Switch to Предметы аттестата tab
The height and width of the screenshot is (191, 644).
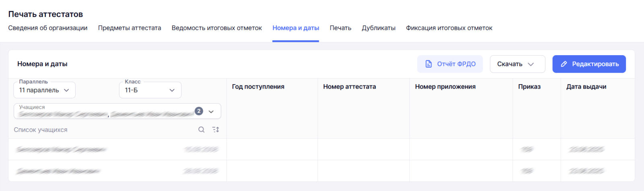coord(129,28)
